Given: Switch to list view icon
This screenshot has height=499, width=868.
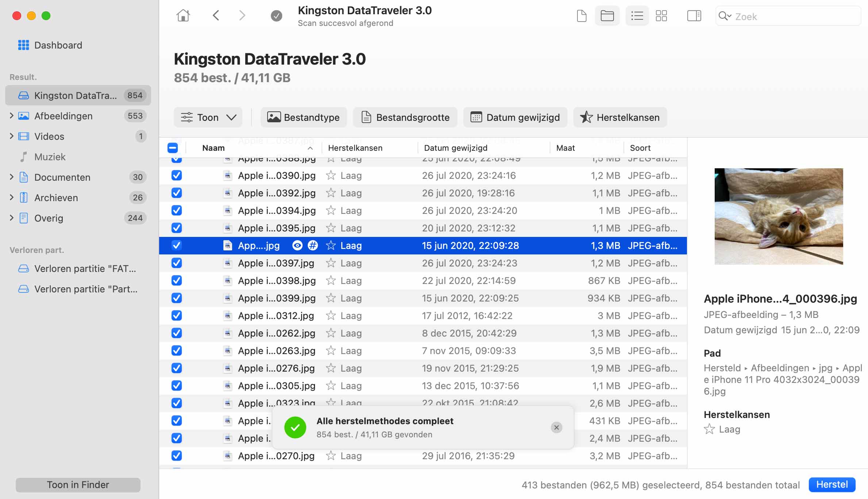Looking at the screenshot, I should (x=637, y=16).
